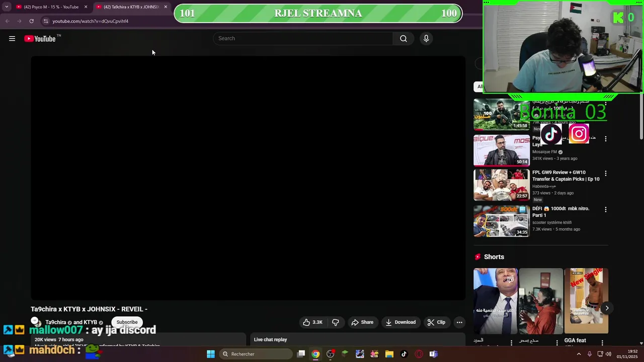
Task: Open the GGA feat Short
Action: [x=586, y=301]
